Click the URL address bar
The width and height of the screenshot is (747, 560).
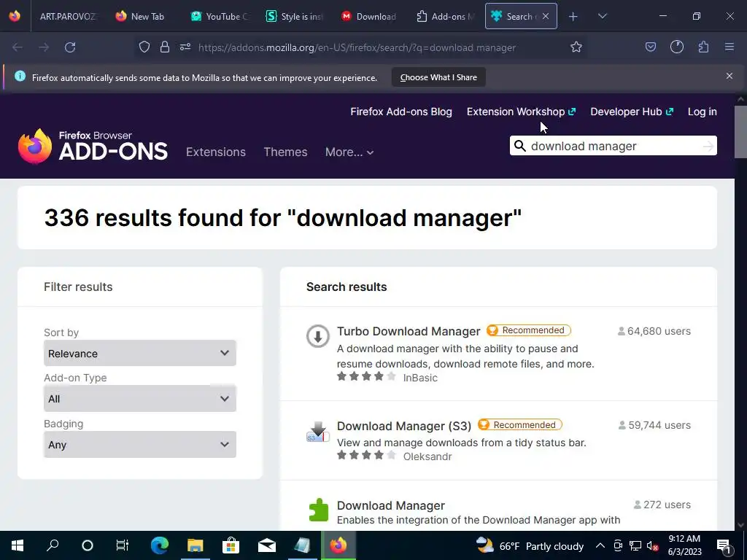[357, 47]
